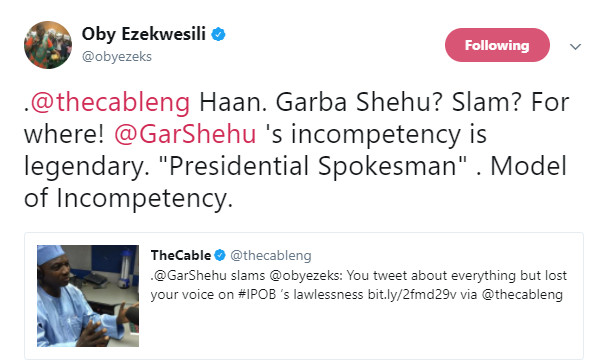Click TheCable's verified badge icon
The width and height of the screenshot is (592, 364).
click(x=220, y=256)
